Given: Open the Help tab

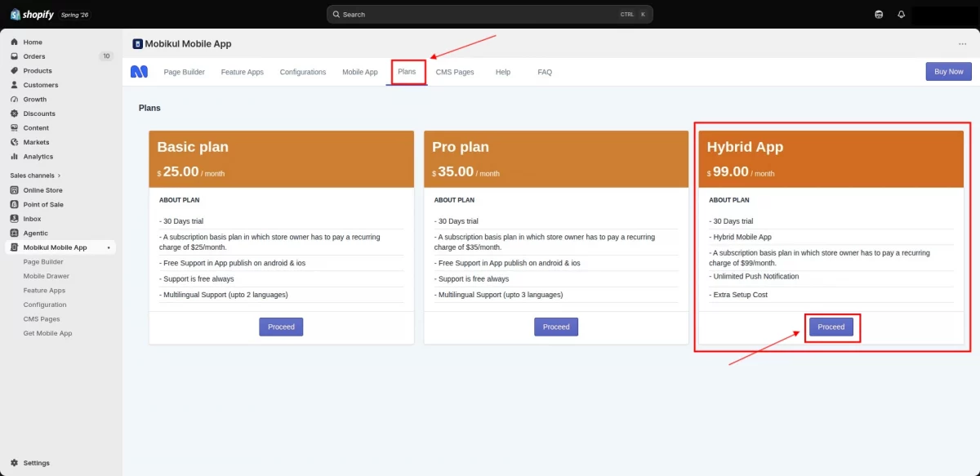Looking at the screenshot, I should (x=503, y=72).
